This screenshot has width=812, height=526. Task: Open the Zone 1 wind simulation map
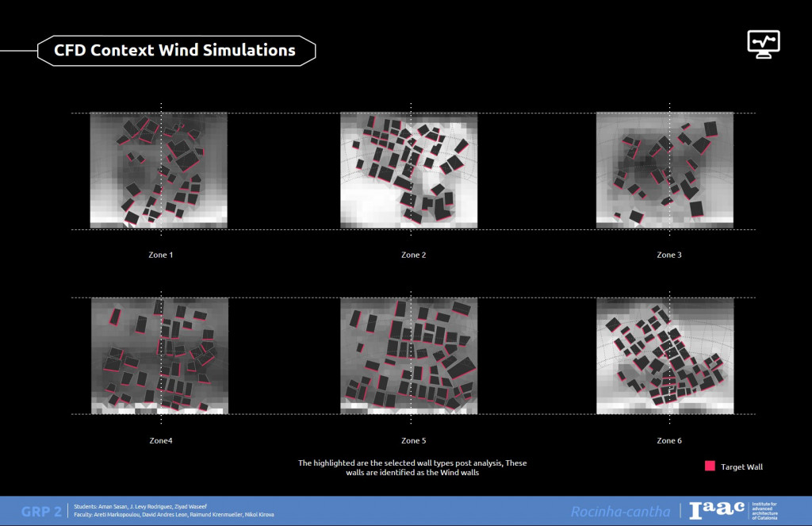[x=159, y=171]
